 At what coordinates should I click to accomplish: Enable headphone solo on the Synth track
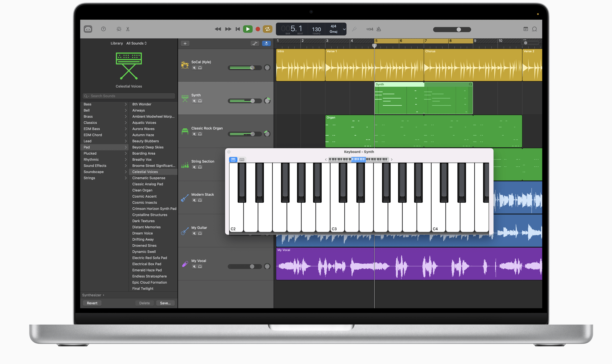tap(200, 100)
